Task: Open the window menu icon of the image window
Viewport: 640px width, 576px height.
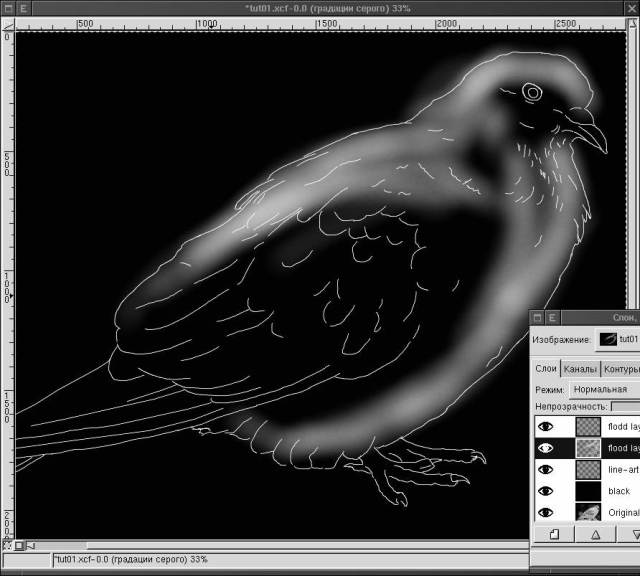Action: click(x=8, y=8)
